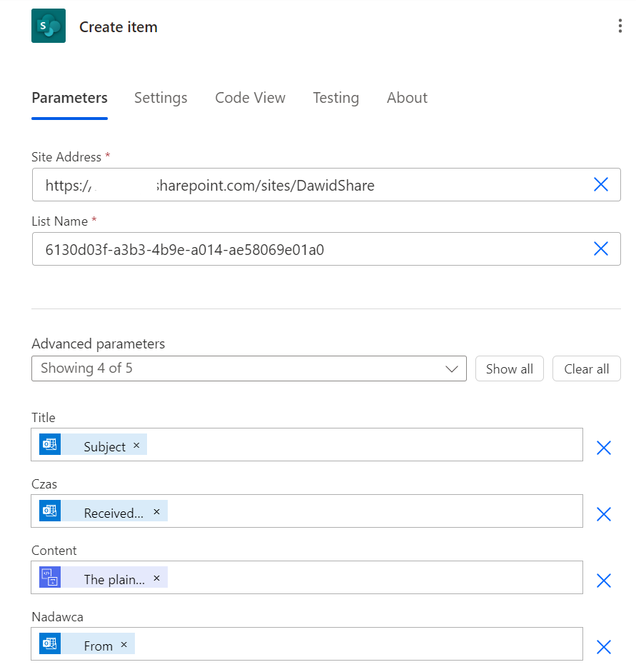Remove the Content parameter row
This screenshot has width=636, height=672.
click(604, 581)
